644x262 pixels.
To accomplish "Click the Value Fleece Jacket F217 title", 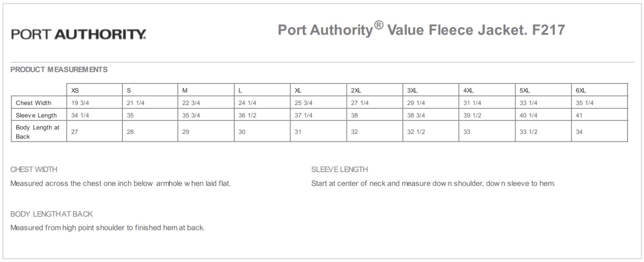I will click(x=421, y=30).
